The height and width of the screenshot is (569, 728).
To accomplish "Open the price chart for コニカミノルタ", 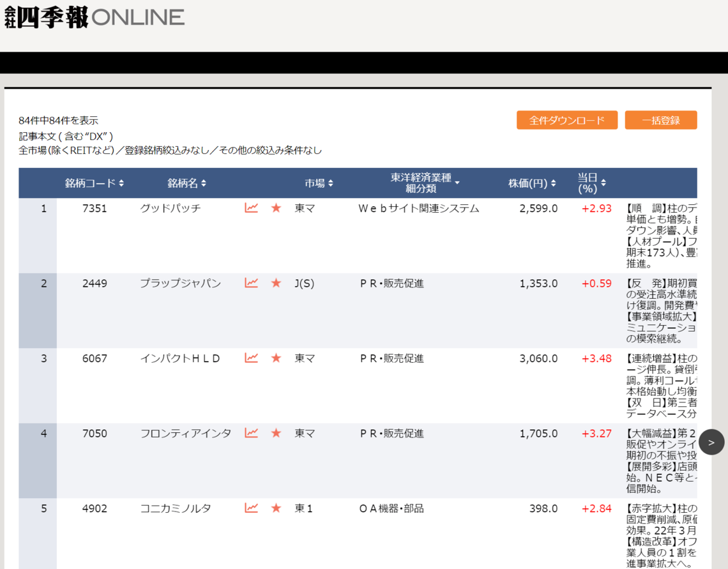I will tap(251, 508).
